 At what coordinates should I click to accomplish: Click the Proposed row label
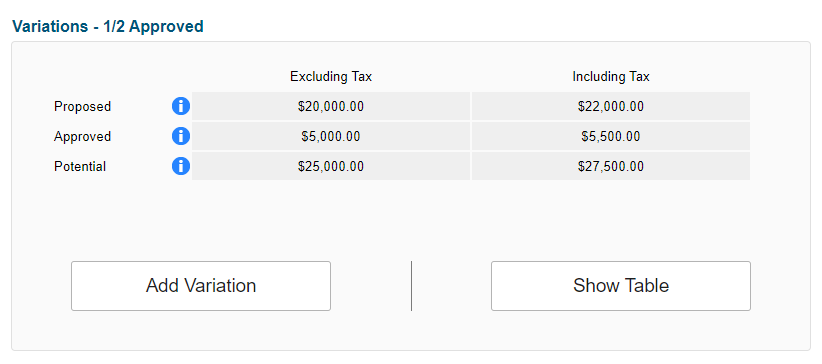pyautogui.click(x=82, y=106)
